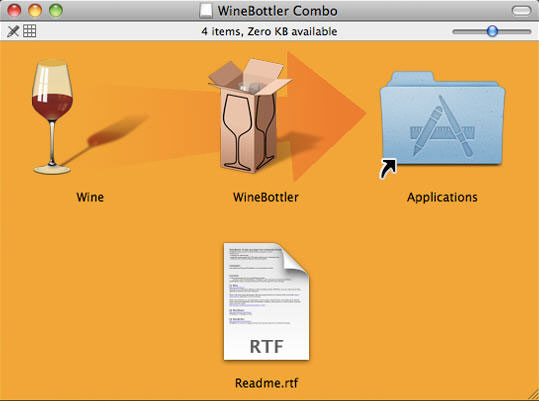Click the read-only crossed pencil icon
539x401 pixels.
[x=13, y=31]
